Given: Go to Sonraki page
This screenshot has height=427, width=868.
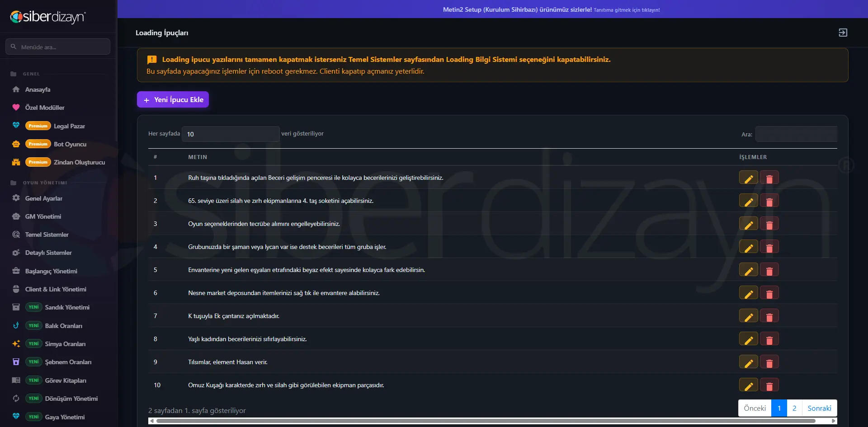Looking at the screenshot, I should coord(819,408).
